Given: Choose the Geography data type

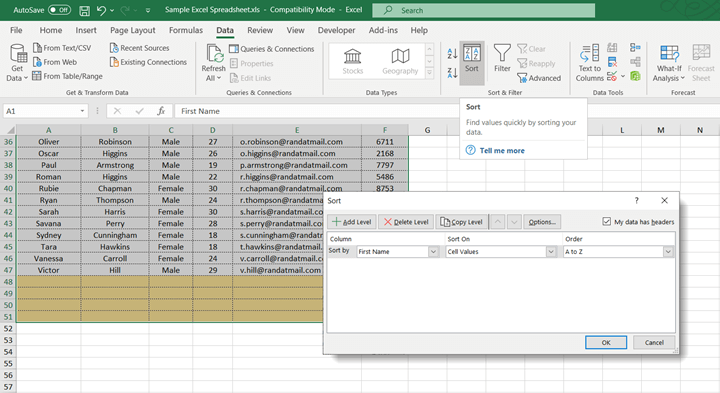Looking at the screenshot, I should pos(400,62).
